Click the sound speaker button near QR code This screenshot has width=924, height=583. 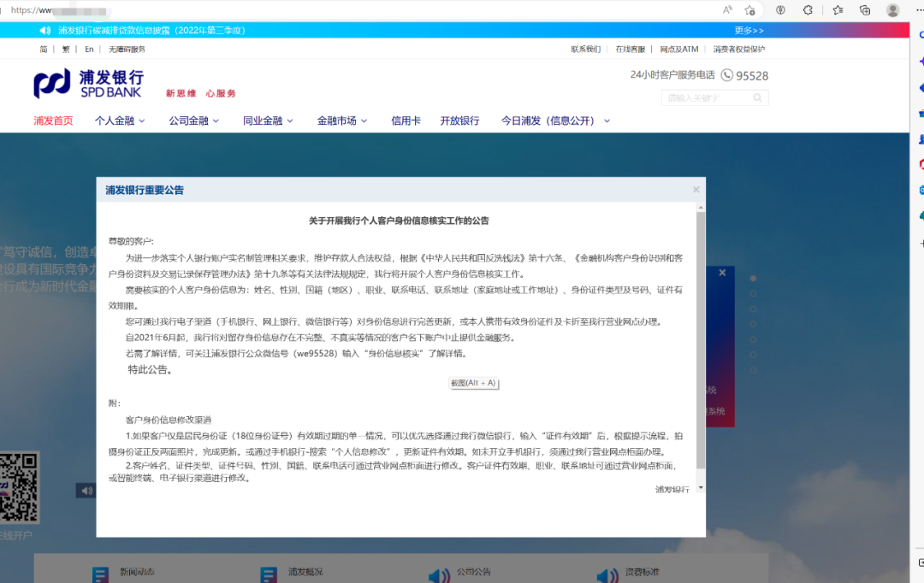tap(86, 491)
